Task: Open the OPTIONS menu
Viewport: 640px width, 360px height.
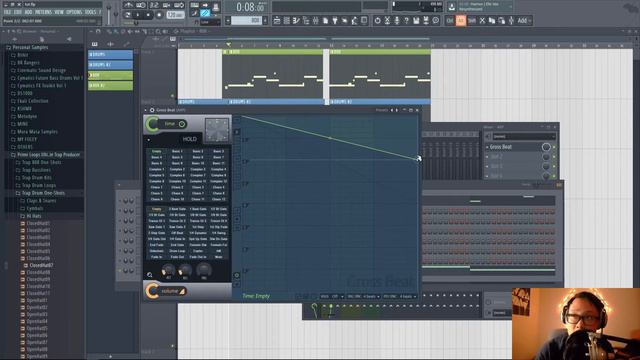Action: pyautogui.click(x=74, y=12)
